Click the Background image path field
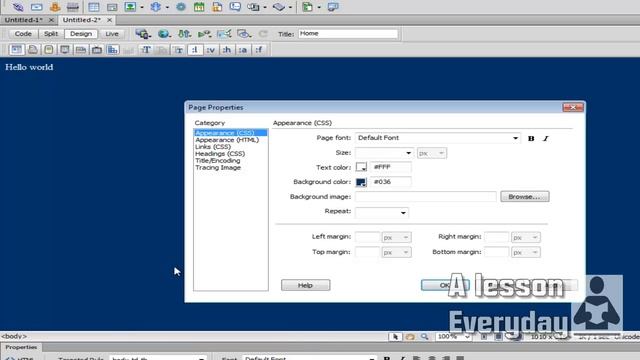Image resolution: width=640 pixels, height=360 pixels. click(426, 197)
